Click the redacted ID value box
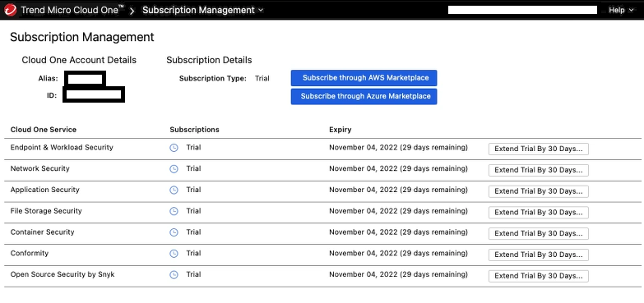This screenshot has width=644, height=303. coord(94,94)
